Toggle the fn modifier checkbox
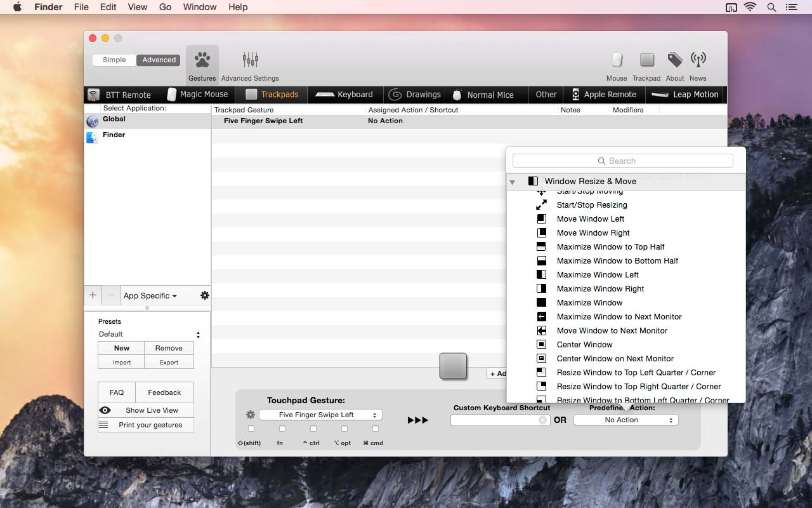The height and width of the screenshot is (508, 812). [282, 429]
